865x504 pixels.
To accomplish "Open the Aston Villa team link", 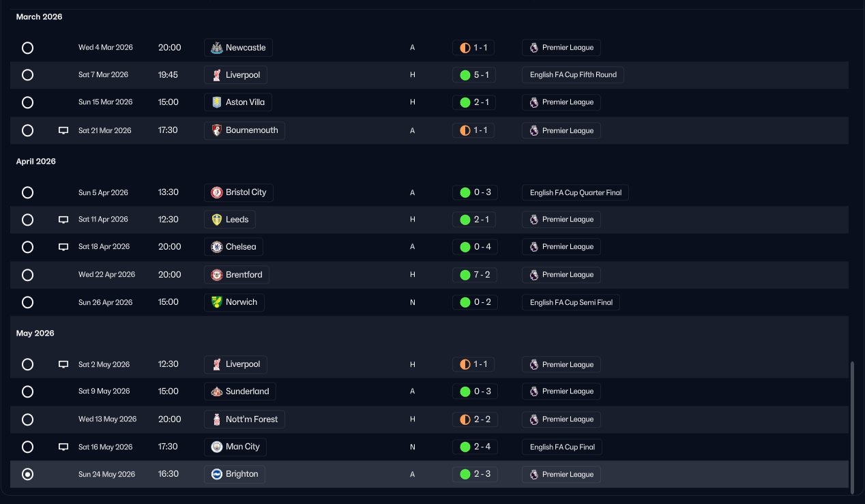I will (238, 102).
